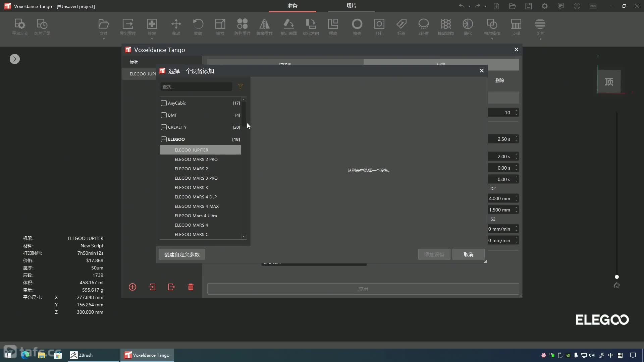
Task: Click the stepper on the 2.50 s field
Action: click(x=517, y=139)
